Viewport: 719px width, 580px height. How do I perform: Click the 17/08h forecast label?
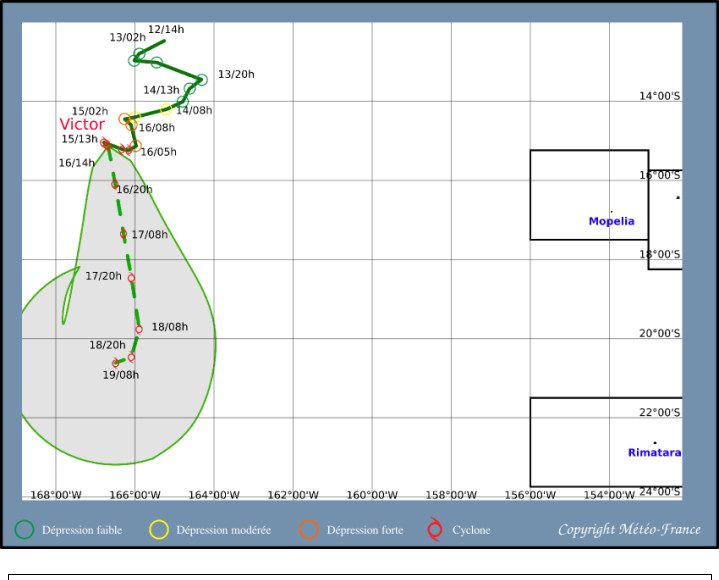149,235
